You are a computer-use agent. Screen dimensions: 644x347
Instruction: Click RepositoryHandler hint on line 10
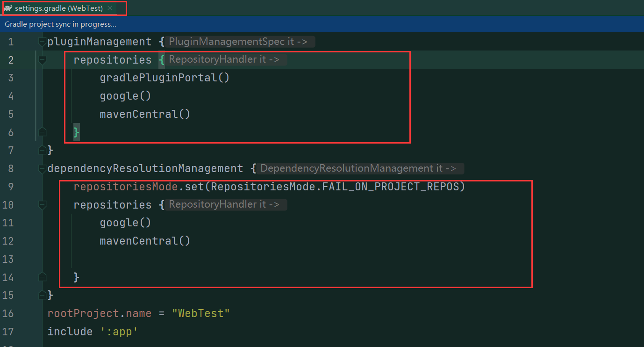pyautogui.click(x=226, y=204)
